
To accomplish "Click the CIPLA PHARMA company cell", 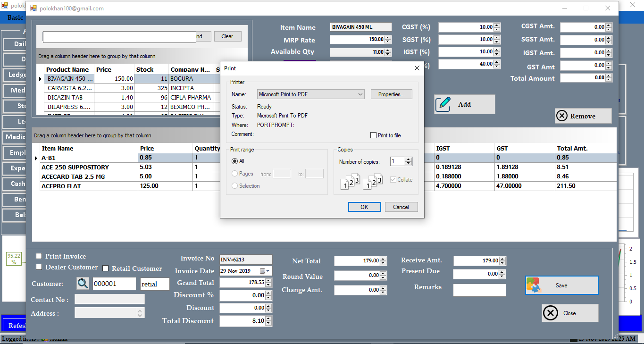I will point(191,98).
